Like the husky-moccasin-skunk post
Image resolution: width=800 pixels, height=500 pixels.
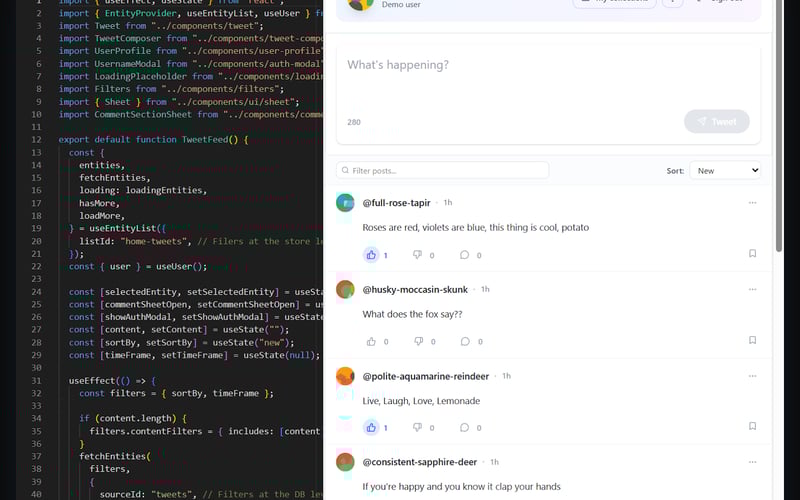tap(371, 341)
